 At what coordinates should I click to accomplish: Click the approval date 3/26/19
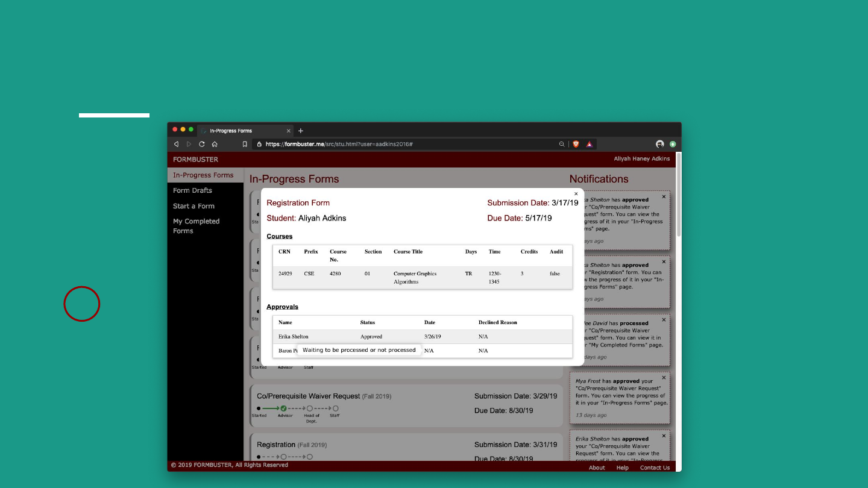point(433,337)
